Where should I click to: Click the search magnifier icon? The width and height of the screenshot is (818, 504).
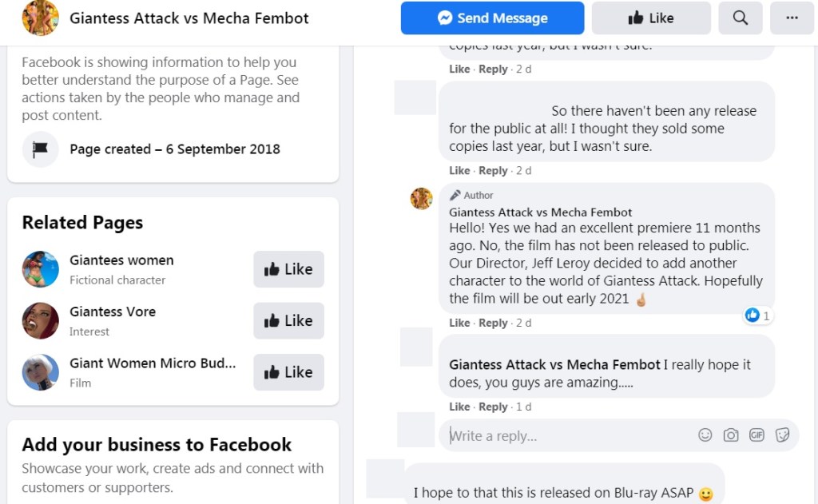tap(741, 18)
